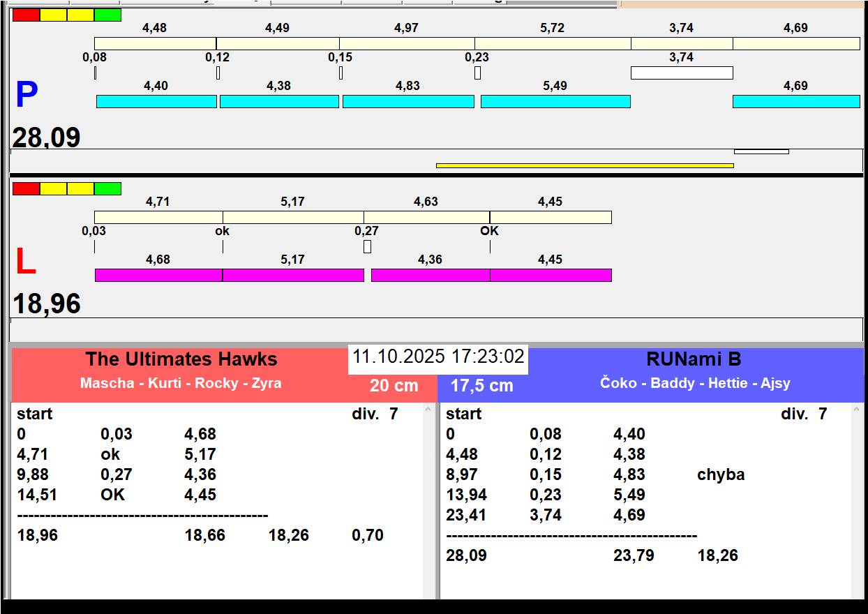Click the RUNami B team header
868x614 pixels.
(x=694, y=360)
